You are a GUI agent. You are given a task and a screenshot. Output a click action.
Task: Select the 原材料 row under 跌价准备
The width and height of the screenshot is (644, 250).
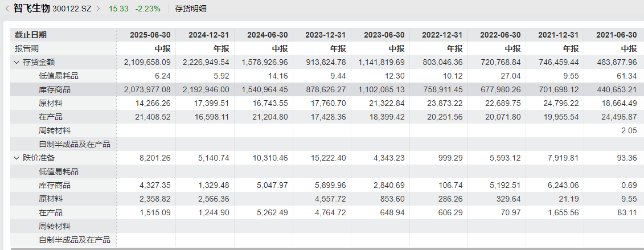pos(51,199)
